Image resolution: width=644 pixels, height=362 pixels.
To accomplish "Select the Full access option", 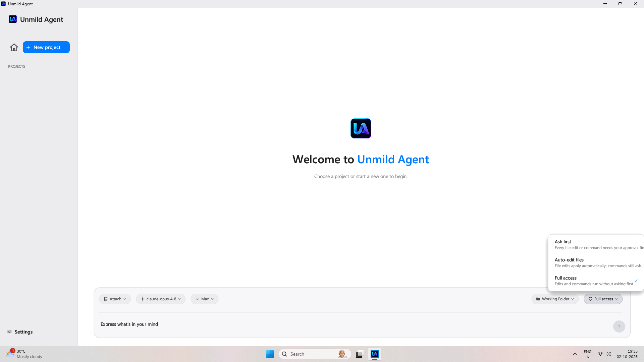I will pyautogui.click(x=596, y=281).
